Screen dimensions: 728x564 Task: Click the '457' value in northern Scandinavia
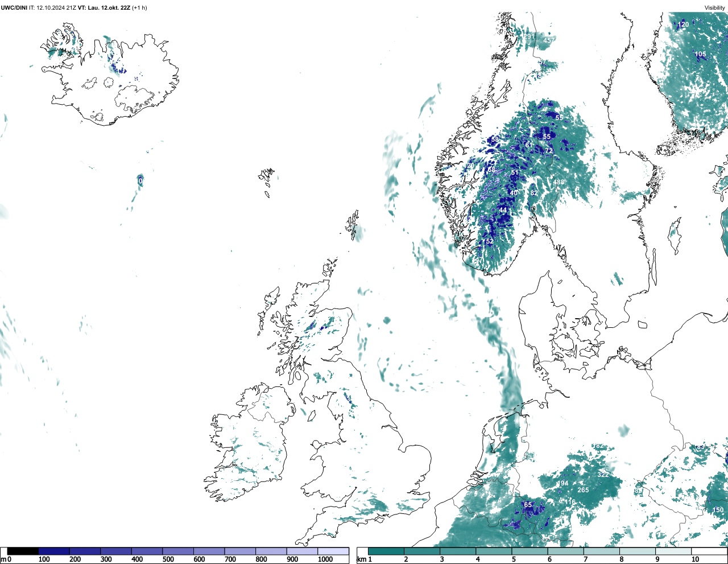click(549, 40)
